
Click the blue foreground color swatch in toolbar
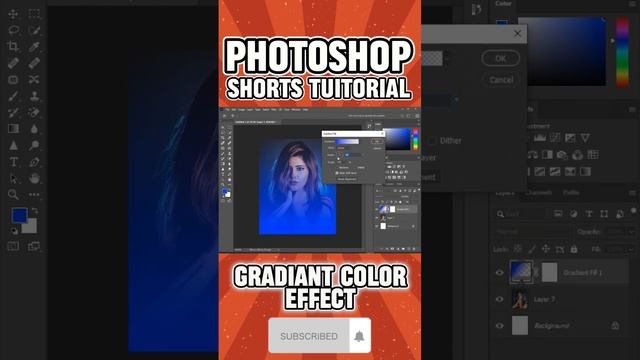19,215
